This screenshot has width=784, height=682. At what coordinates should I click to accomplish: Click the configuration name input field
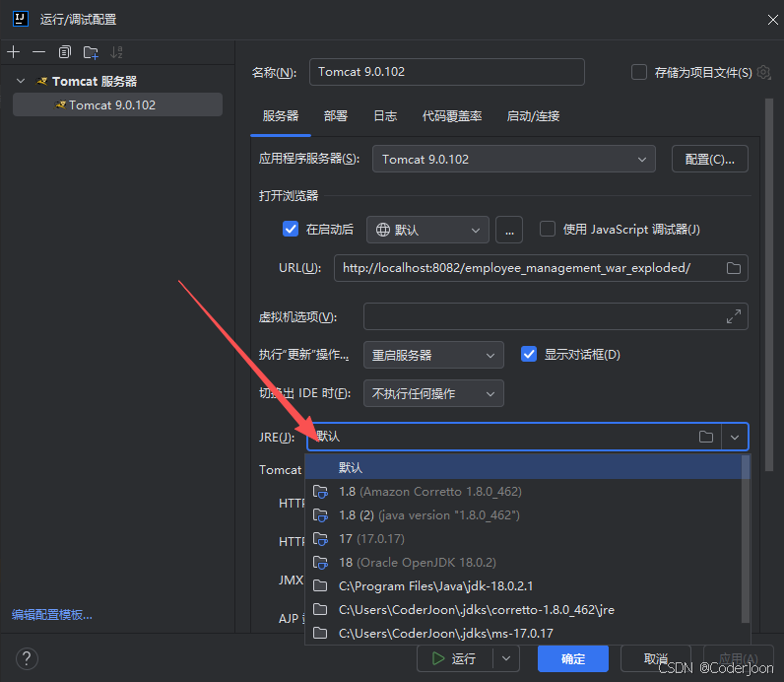[x=446, y=72]
